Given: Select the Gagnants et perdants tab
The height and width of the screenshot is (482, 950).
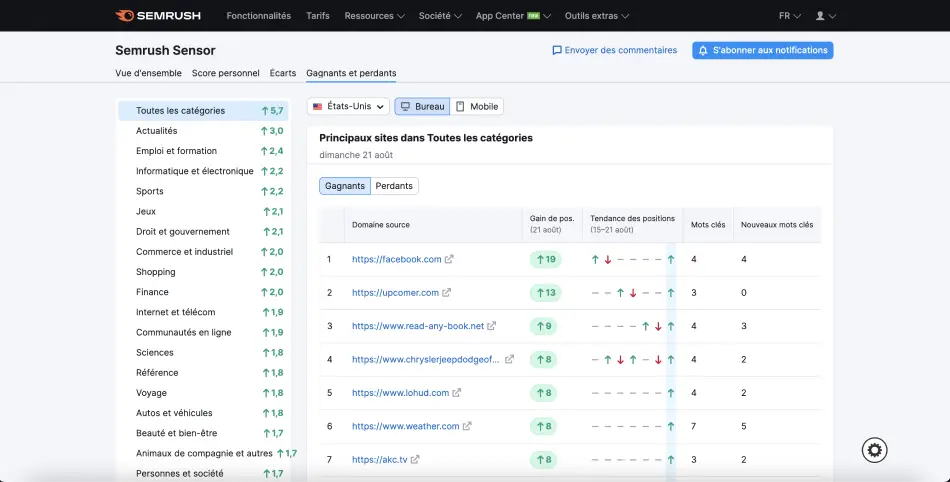Looking at the screenshot, I should click(x=351, y=73).
